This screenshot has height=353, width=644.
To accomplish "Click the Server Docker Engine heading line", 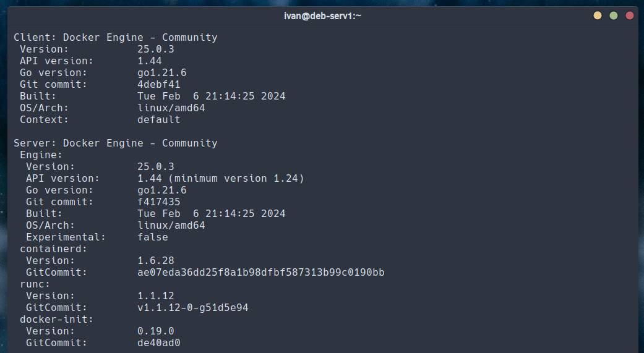I will (116, 143).
